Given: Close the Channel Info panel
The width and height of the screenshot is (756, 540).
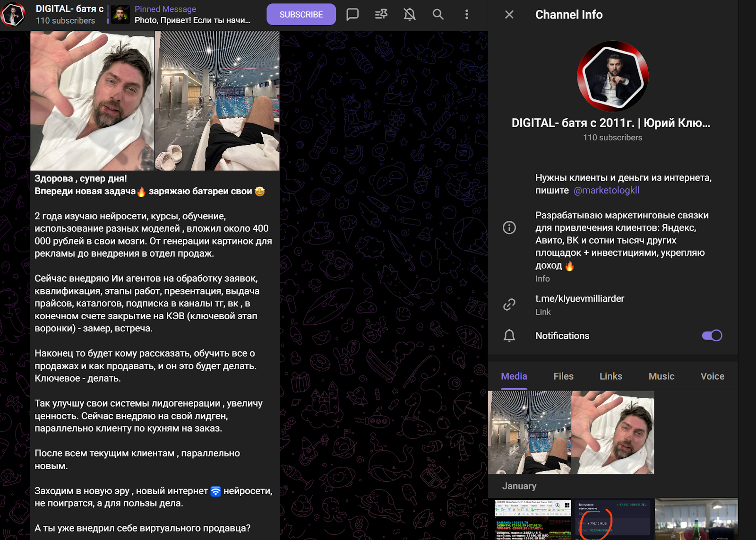Looking at the screenshot, I should (509, 15).
